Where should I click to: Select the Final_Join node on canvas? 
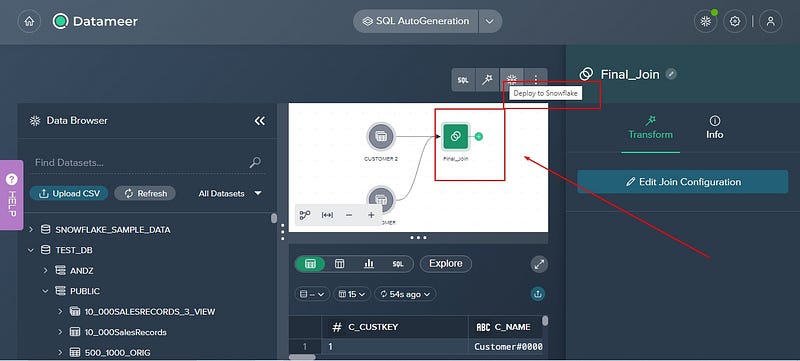(455, 136)
